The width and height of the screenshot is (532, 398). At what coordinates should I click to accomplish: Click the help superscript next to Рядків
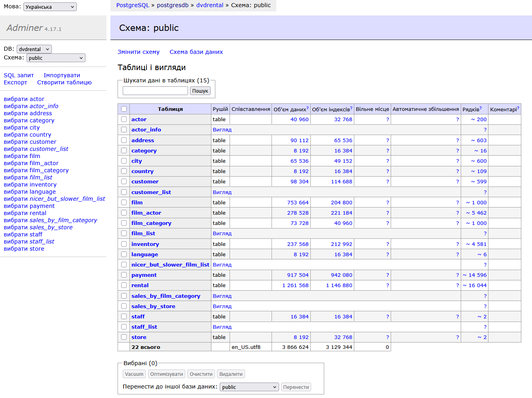pyautogui.click(x=481, y=107)
